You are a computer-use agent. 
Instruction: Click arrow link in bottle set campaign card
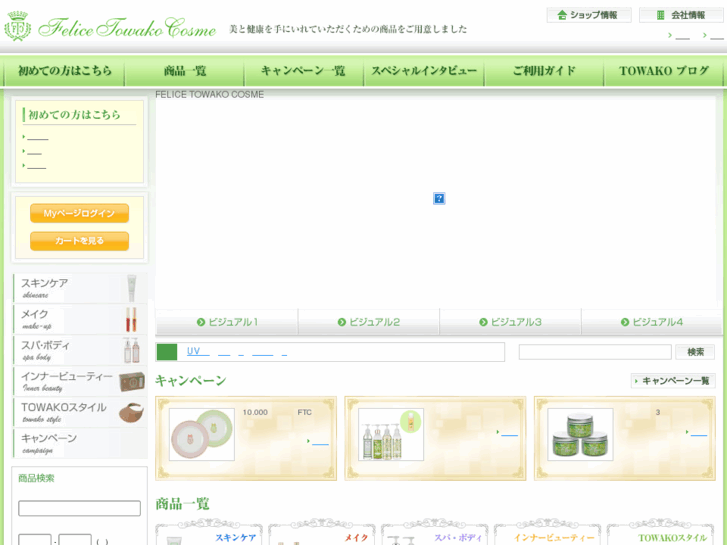[x=507, y=432]
